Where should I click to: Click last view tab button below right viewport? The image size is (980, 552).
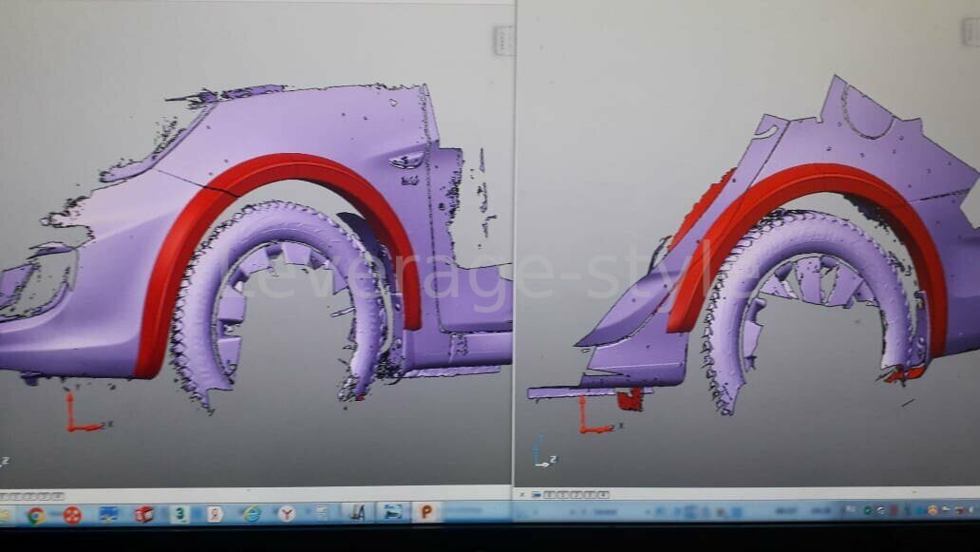pos(602,494)
